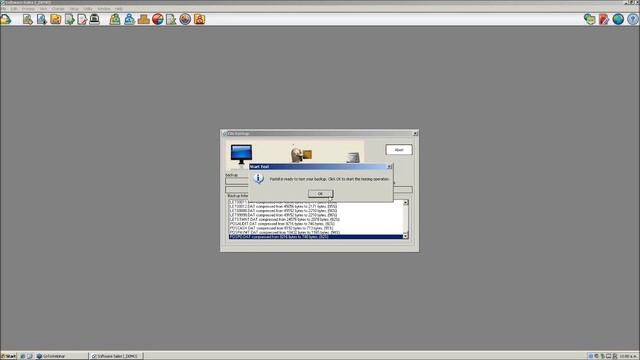This screenshot has width=640, height=360.
Task: Close the File Backup window
Action: click(415, 133)
